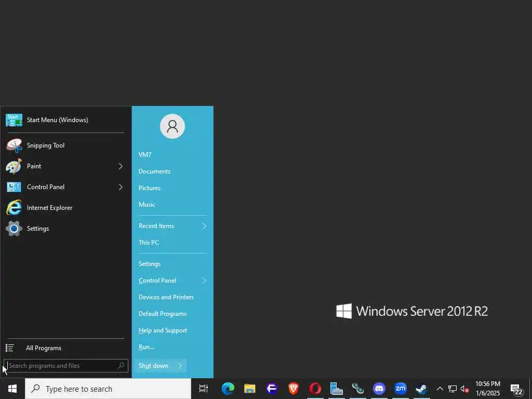This screenshot has width=532, height=399.
Task: Open File Explorer from taskbar
Action: click(x=250, y=389)
